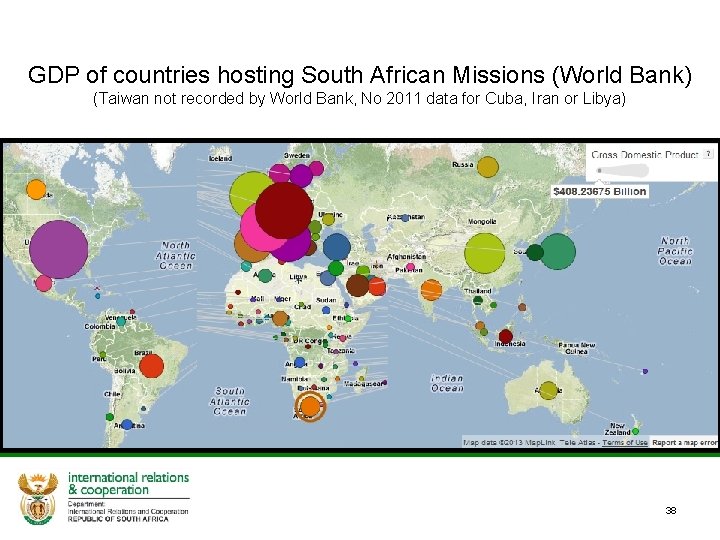Choose the pink bubble beside Pakistan label

pos(411,266)
